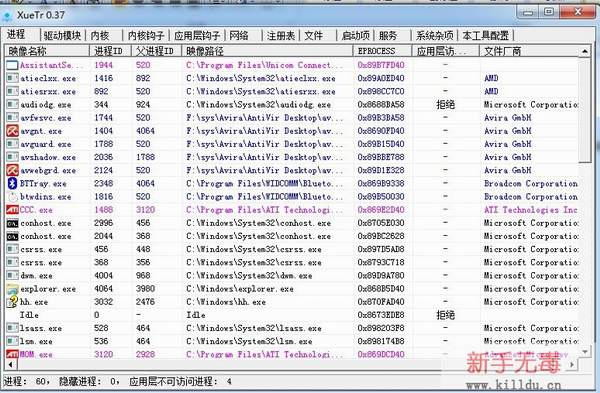Click the conhost.exe icon with PID 2044

pos(12,236)
